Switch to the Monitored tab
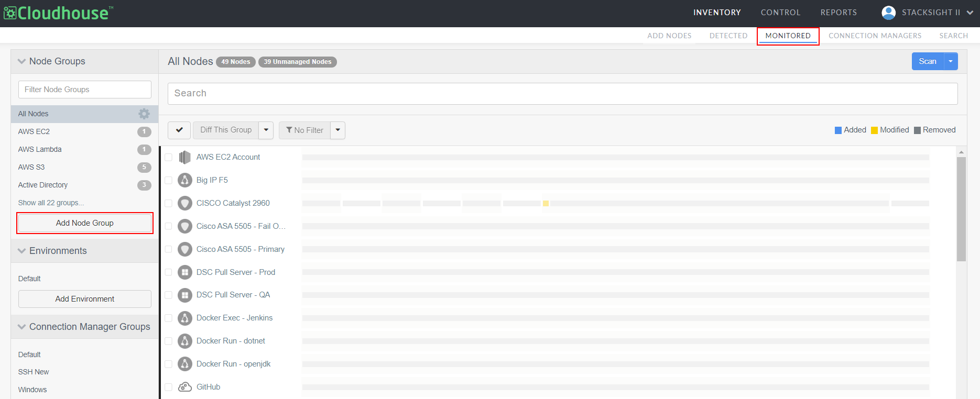Image resolution: width=980 pixels, height=399 pixels. coord(788,36)
